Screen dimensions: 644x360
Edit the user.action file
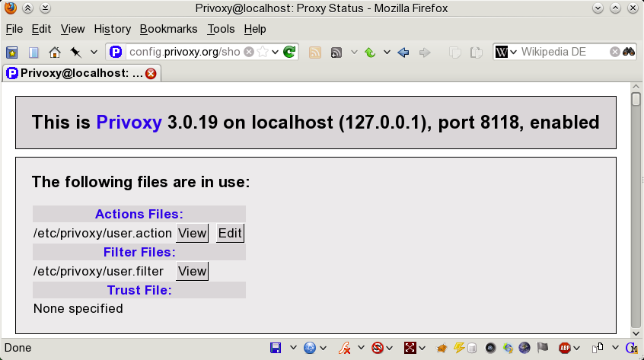tap(230, 233)
